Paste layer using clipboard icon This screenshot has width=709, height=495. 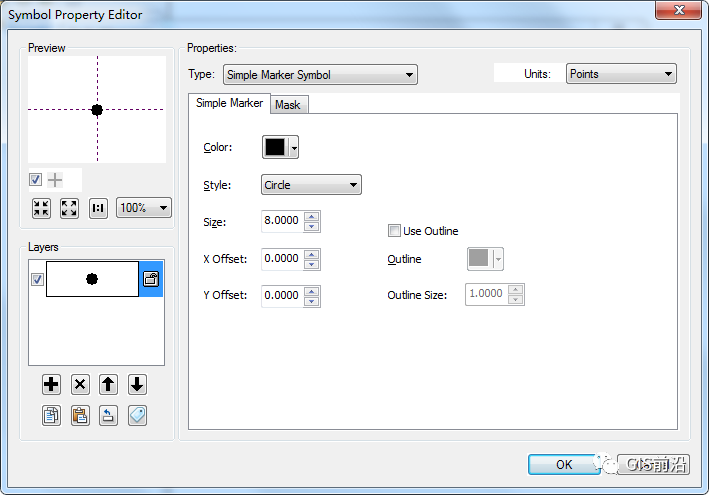(x=80, y=415)
